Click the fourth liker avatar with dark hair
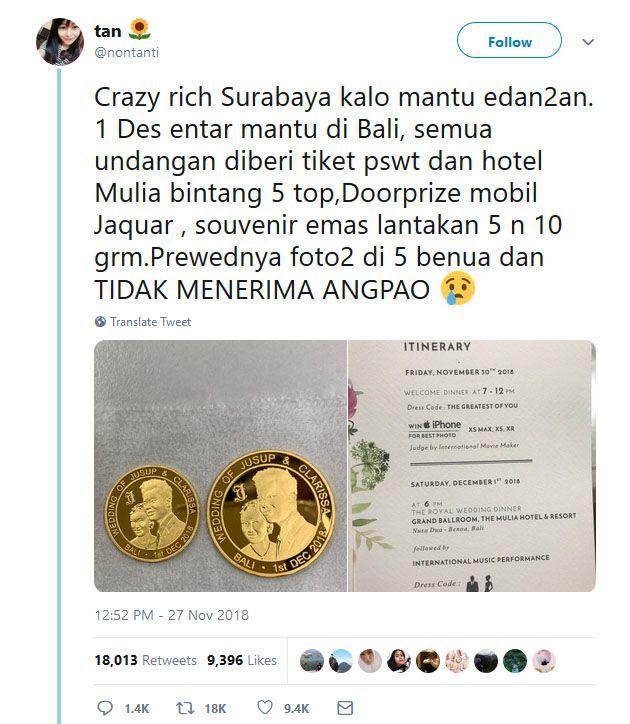The image size is (630, 724). coord(399,661)
